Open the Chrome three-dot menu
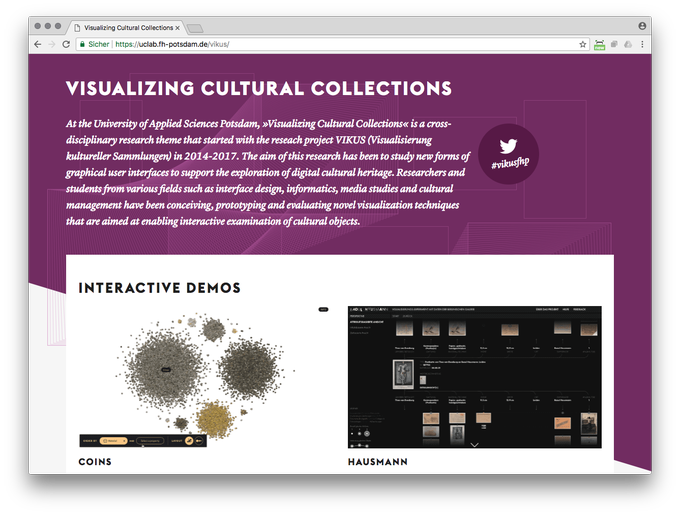 [642, 44]
